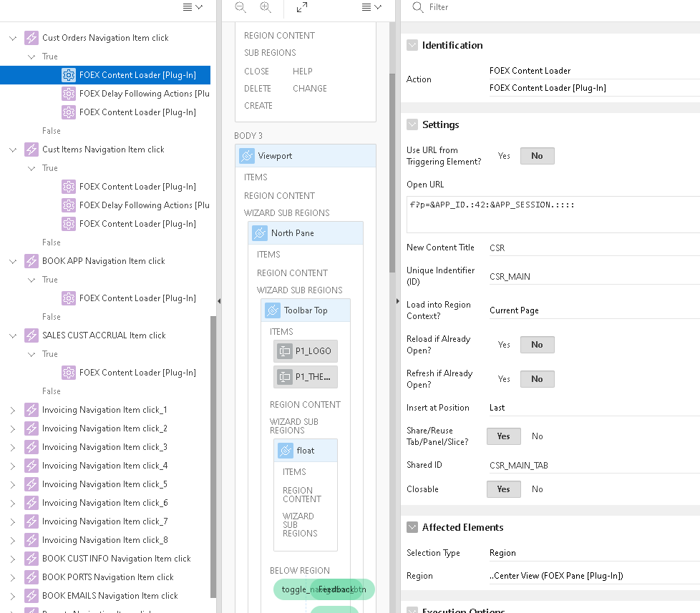
Task: Click the North Pane region icon
Action: 260,233
